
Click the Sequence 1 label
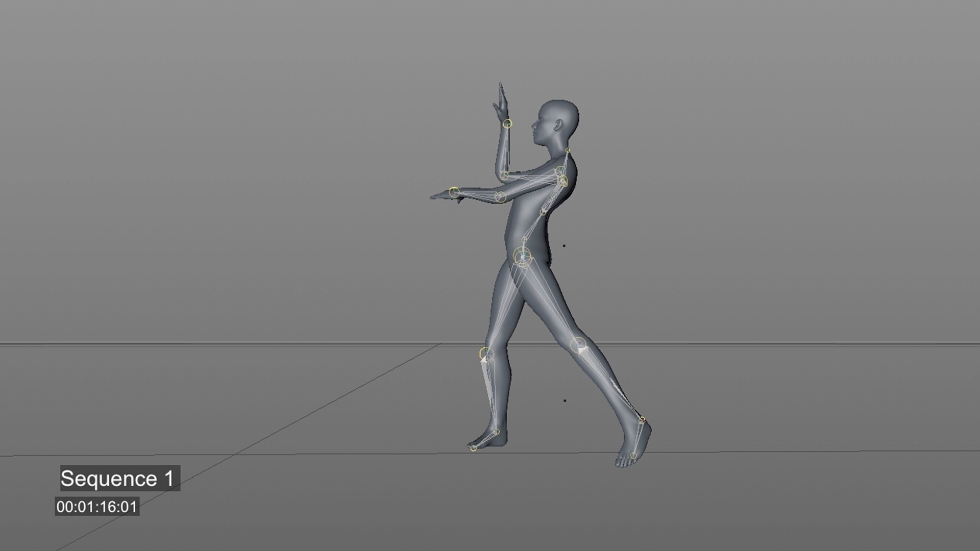click(x=120, y=479)
